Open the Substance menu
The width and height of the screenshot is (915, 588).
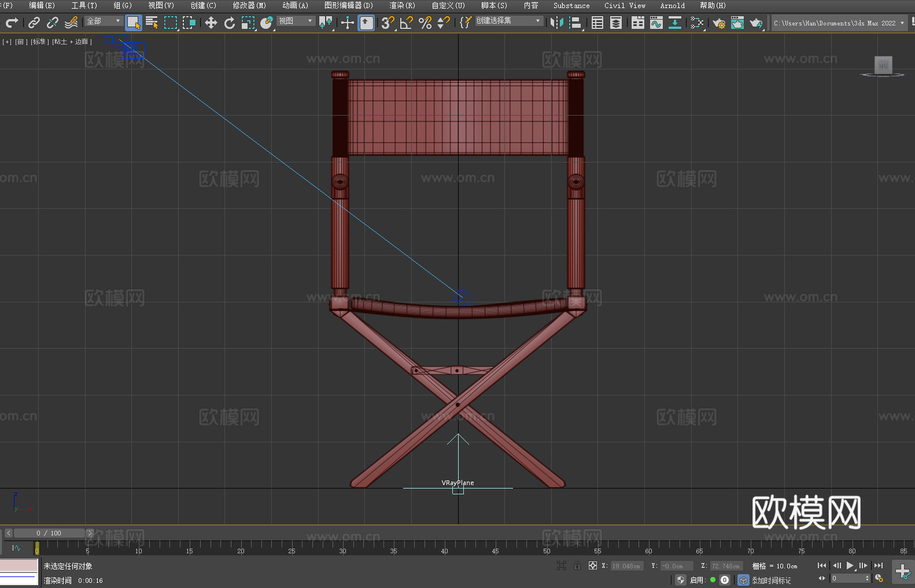(571, 5)
